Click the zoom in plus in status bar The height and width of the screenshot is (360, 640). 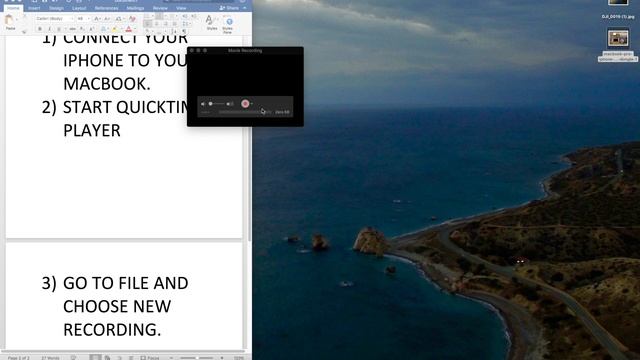(222, 358)
